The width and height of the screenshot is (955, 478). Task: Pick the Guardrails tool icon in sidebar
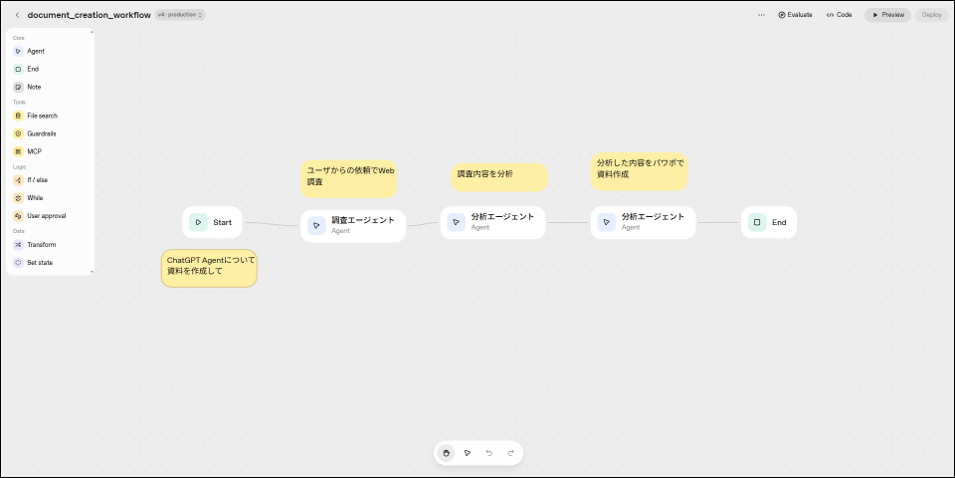(x=18, y=133)
